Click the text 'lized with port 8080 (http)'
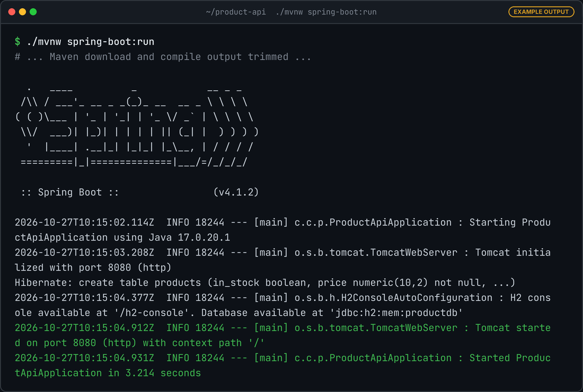Image resolution: width=583 pixels, height=392 pixels. tap(93, 268)
